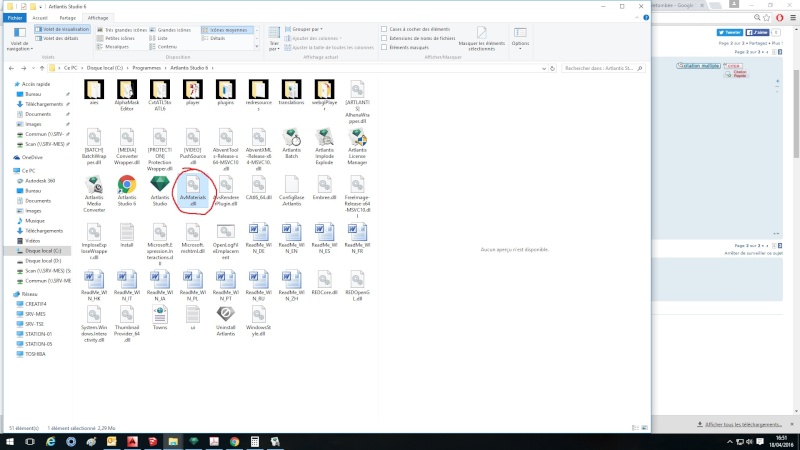Expand the layout gallery more arrow

[257, 46]
